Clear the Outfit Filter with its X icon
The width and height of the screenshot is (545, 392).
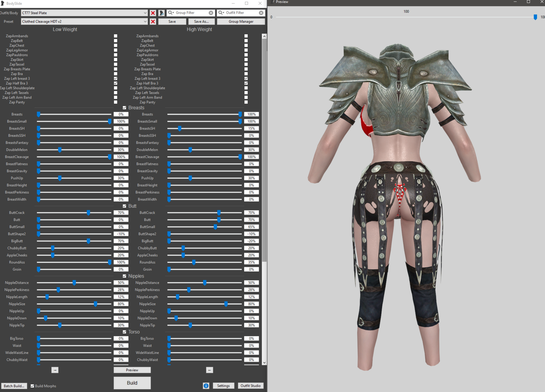coord(261,13)
